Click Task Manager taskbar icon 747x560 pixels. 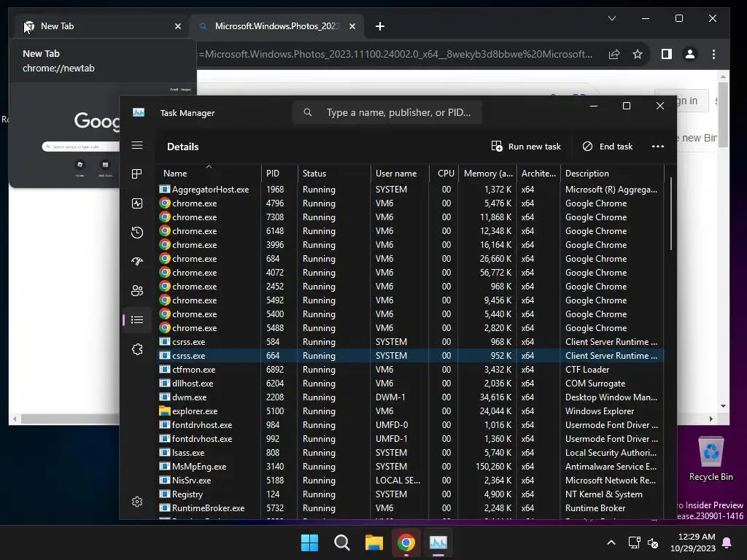click(x=438, y=542)
